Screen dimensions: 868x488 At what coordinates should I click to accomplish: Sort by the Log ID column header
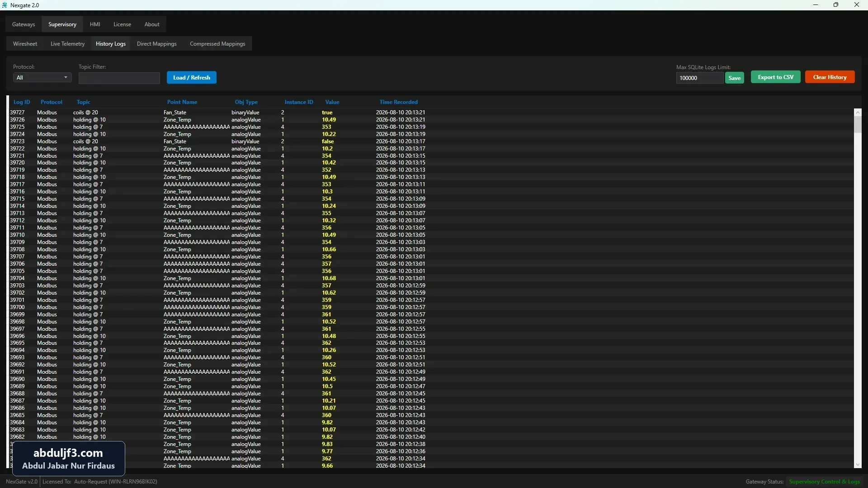click(x=22, y=102)
